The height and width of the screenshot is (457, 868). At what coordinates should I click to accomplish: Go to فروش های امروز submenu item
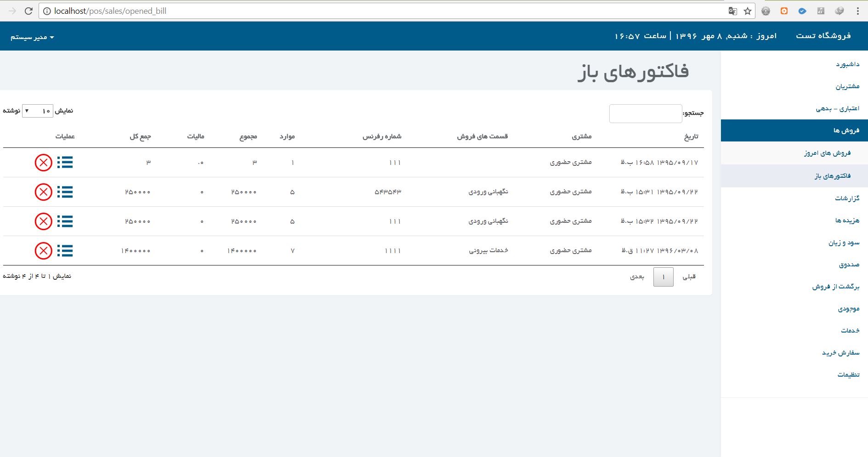[x=827, y=153]
